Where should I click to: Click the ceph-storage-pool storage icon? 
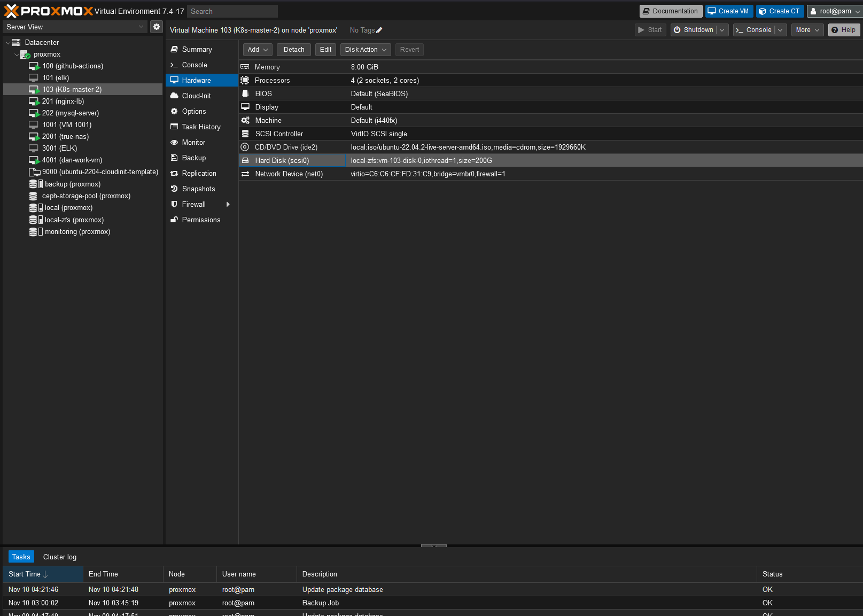coord(33,196)
